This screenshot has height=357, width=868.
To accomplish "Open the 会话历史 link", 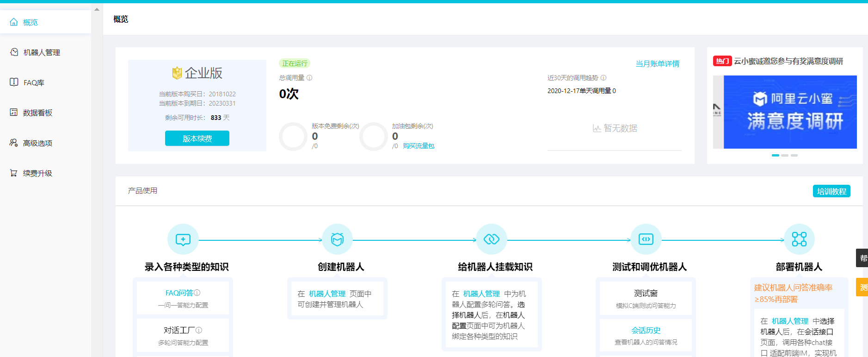I will [x=646, y=330].
